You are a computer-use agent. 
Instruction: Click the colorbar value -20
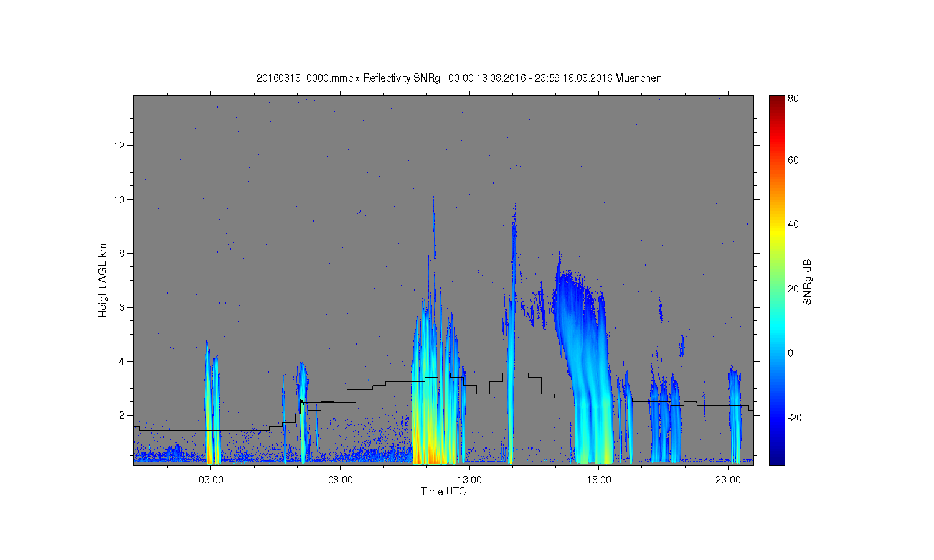coord(795,417)
